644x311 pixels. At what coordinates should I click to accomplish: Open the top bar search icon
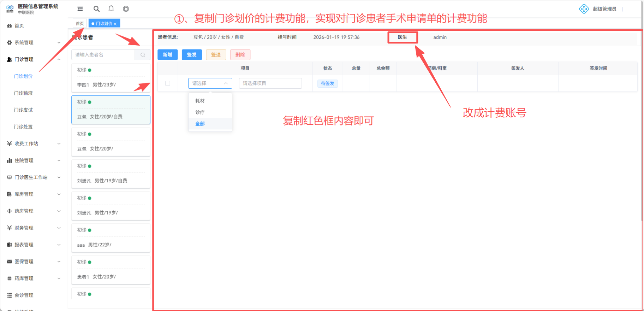[x=96, y=9]
